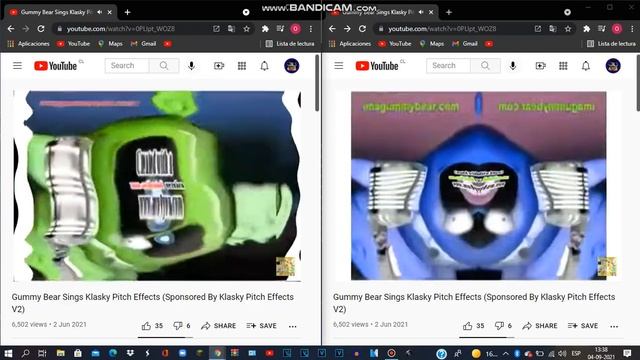Screen dimensions: 640x360
Task: Click SHARE under the left video
Action: 219,326
